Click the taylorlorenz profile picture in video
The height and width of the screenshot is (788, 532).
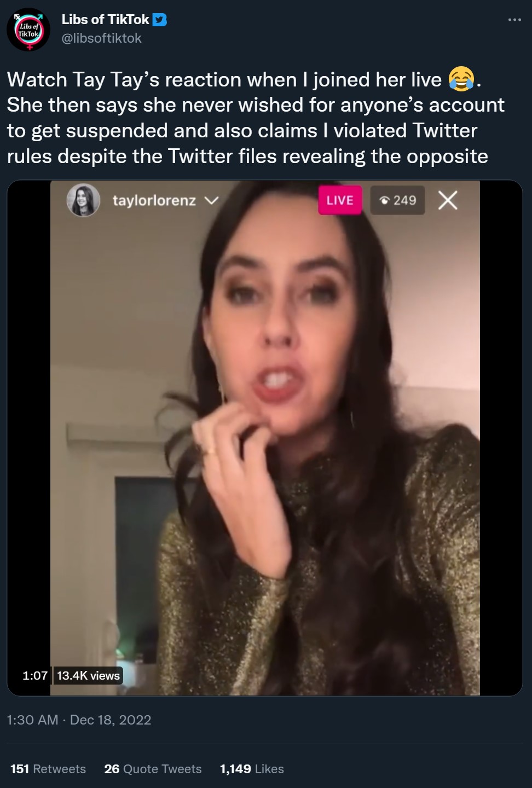(83, 200)
